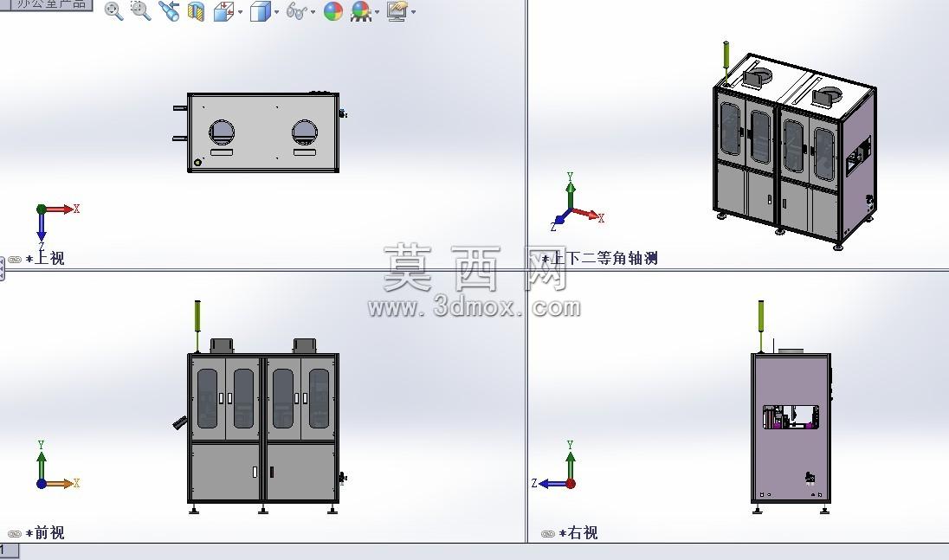949x560 pixels.
Task: Click the View Settings monitor icon
Action: 397,11
